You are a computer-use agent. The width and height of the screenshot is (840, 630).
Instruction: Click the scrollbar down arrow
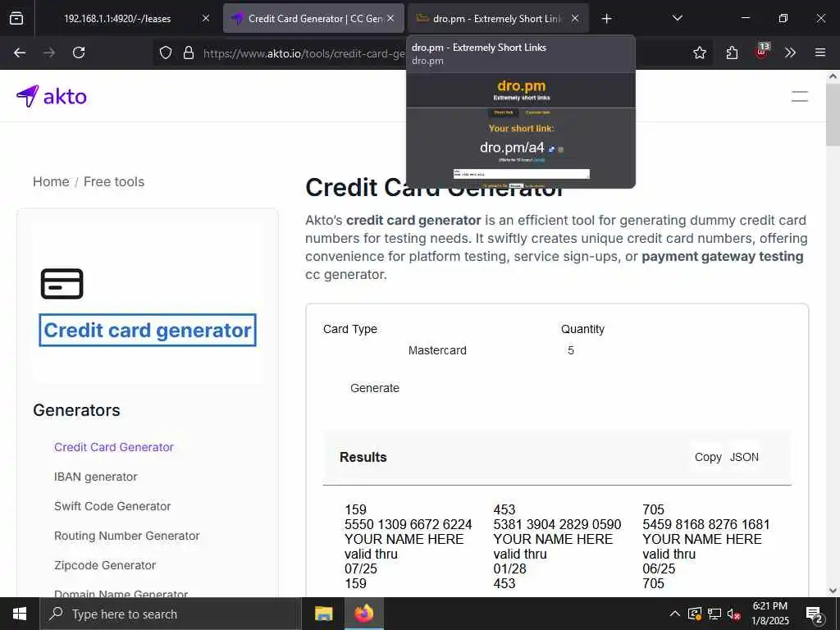[833, 591]
